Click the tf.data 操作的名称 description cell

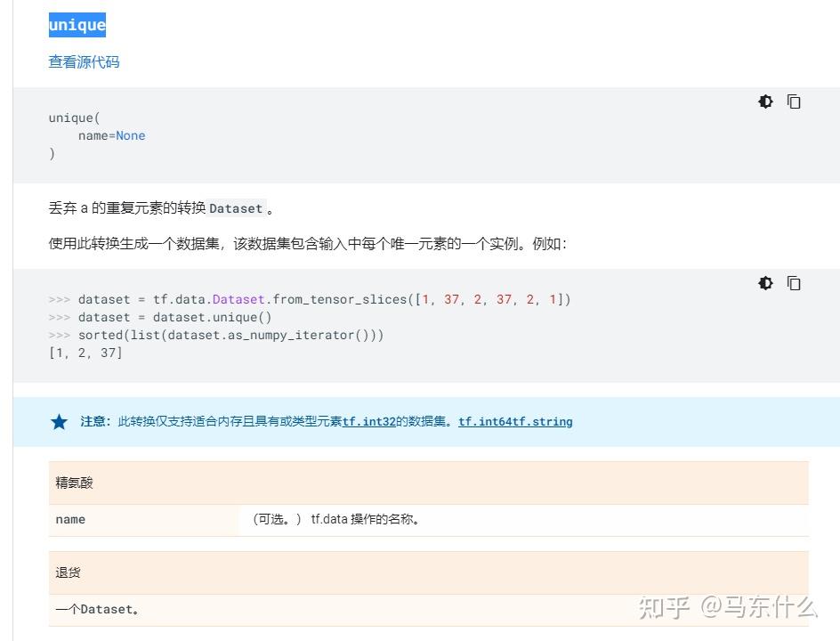pos(365,520)
